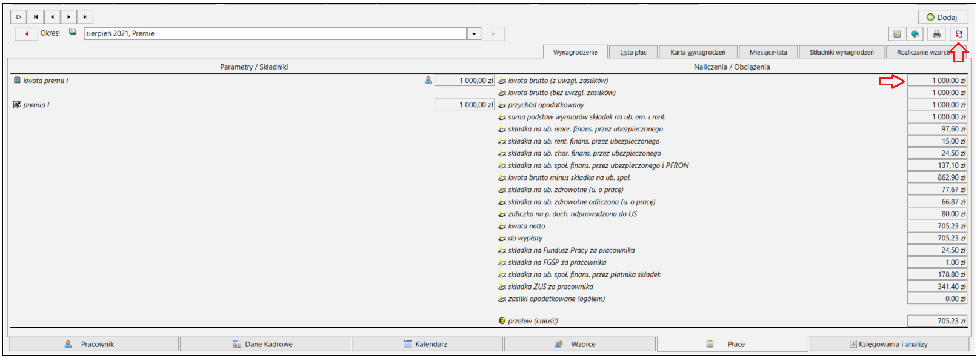Click icon beside kwota netto
The width and height of the screenshot is (980, 358).
click(502, 226)
